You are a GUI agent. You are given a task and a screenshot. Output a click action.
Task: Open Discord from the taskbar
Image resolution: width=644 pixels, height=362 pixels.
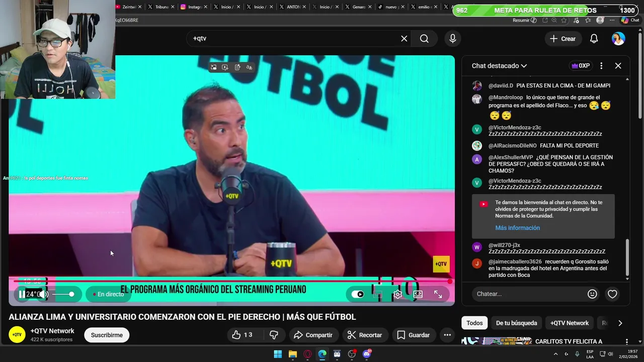pos(367,354)
